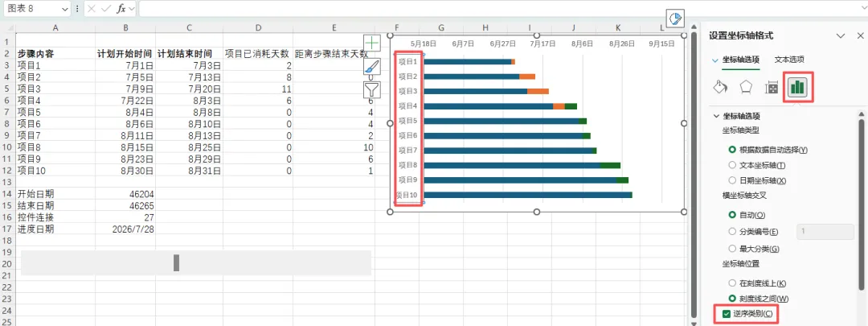868x326 pixels.
Task: Click the 7月17日 date axis label in chart
Action: tap(542, 43)
